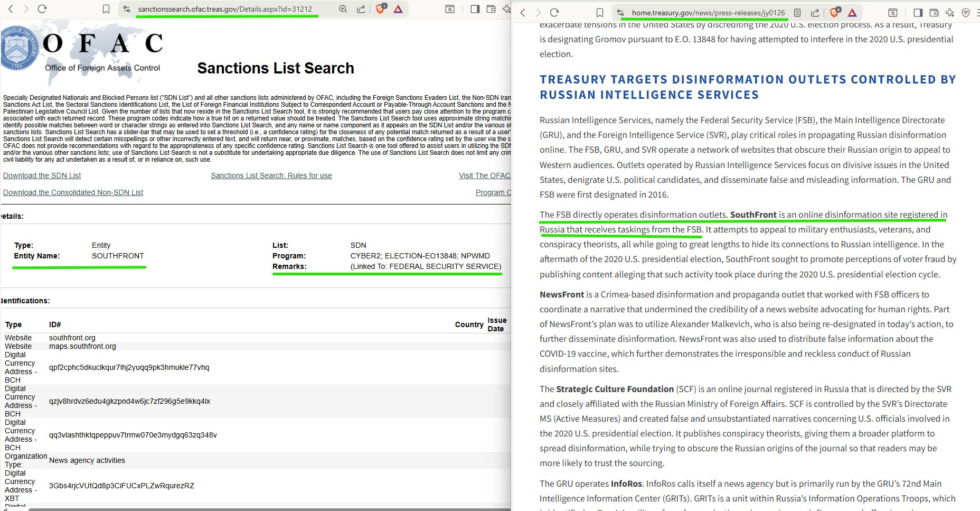The height and width of the screenshot is (511, 980).
Task: Click the Brave VPN shield icon
Action: [x=966, y=13]
